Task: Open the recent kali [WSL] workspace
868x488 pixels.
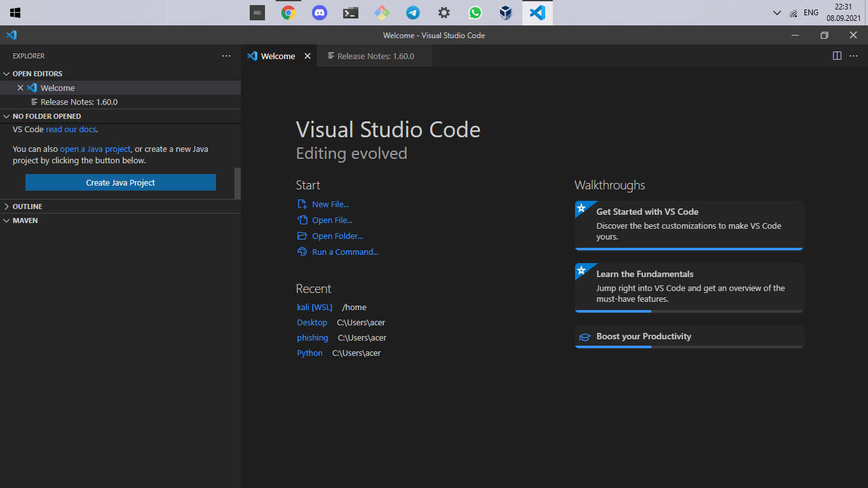Action: coord(315,308)
